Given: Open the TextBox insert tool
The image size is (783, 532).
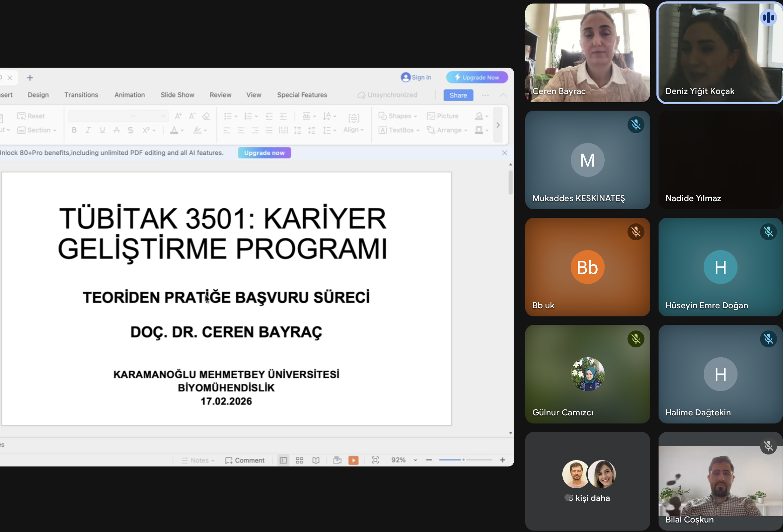Looking at the screenshot, I should click(398, 130).
